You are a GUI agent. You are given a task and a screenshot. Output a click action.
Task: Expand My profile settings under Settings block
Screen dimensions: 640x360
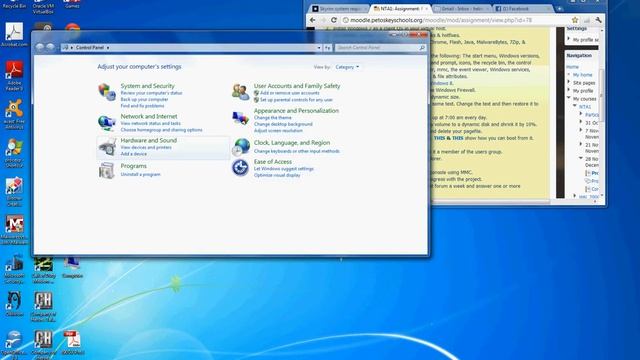[569, 39]
